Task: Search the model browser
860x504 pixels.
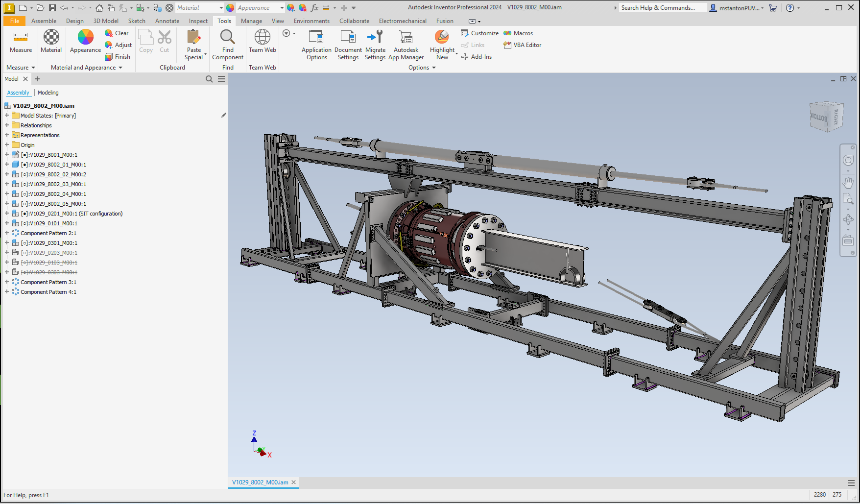Action: point(209,79)
